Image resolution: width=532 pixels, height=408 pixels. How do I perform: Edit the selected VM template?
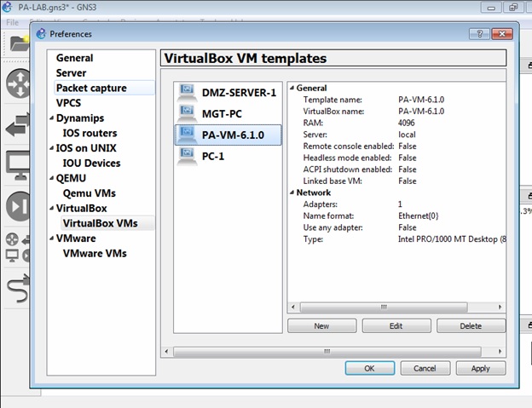396,325
